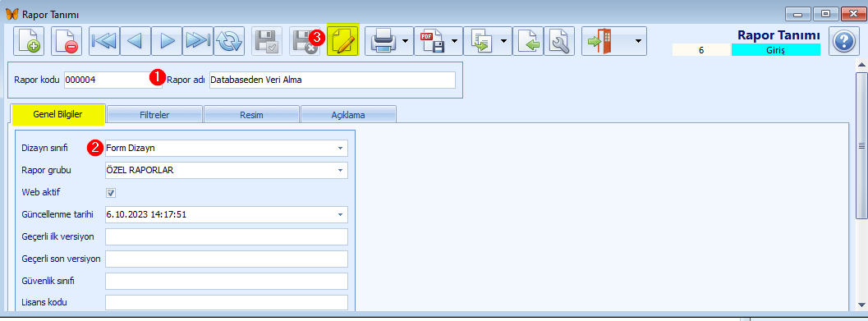The height and width of the screenshot is (321, 868).
Task: Click the printer icon
Action: point(383,41)
